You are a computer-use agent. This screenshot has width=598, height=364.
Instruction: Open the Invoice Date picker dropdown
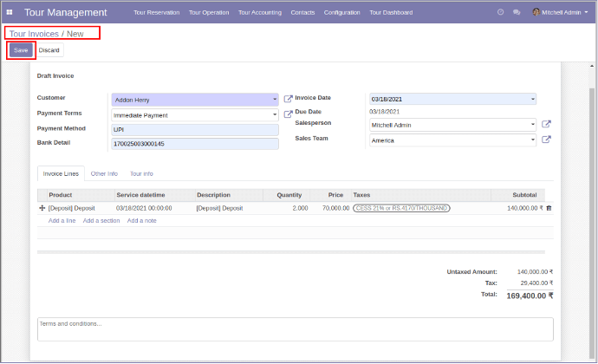[x=532, y=99]
